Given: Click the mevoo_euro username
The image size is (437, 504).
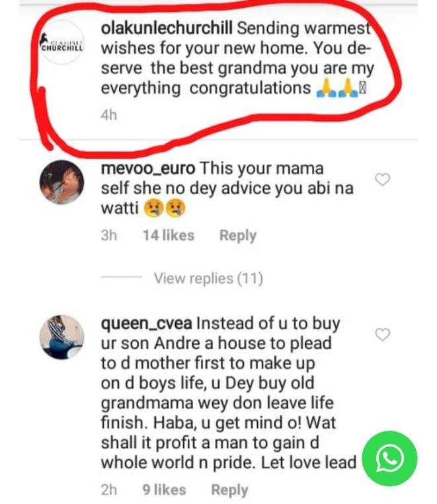Looking at the screenshot, I should pos(147,168).
